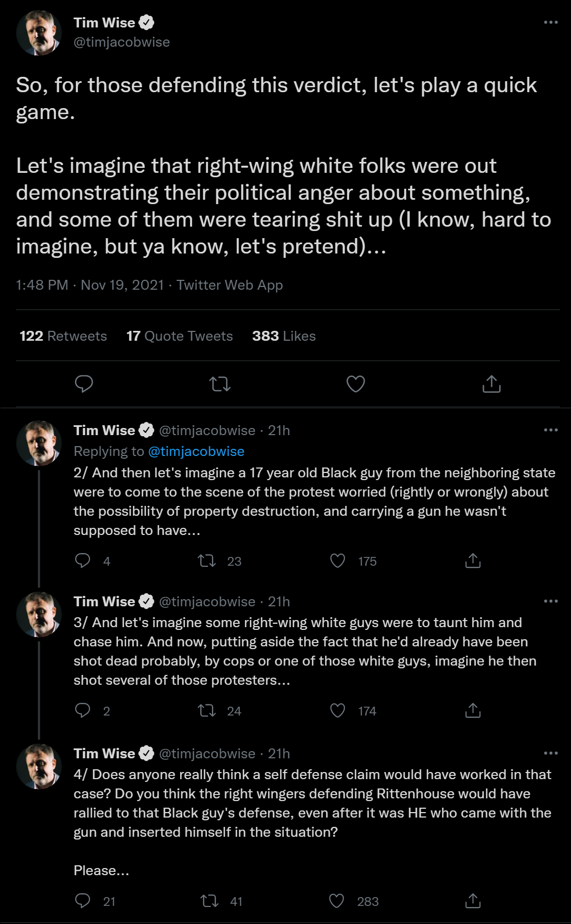Screen dimensions: 571x924
Task: View the 122 Retweets list
Action: tap(63, 336)
